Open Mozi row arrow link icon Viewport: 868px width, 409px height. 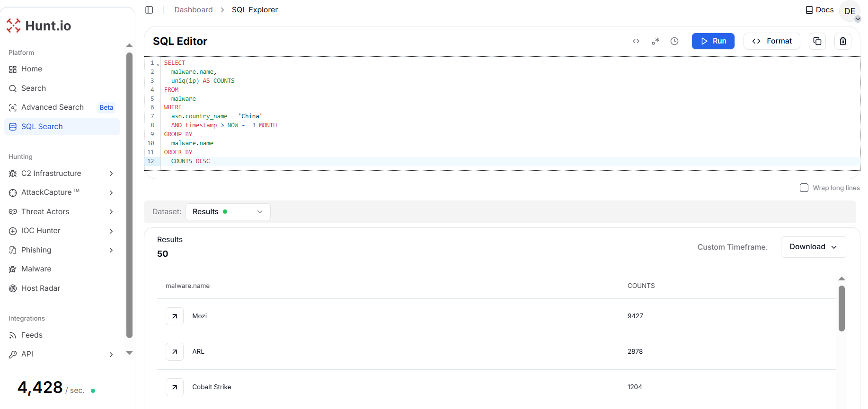(x=175, y=316)
